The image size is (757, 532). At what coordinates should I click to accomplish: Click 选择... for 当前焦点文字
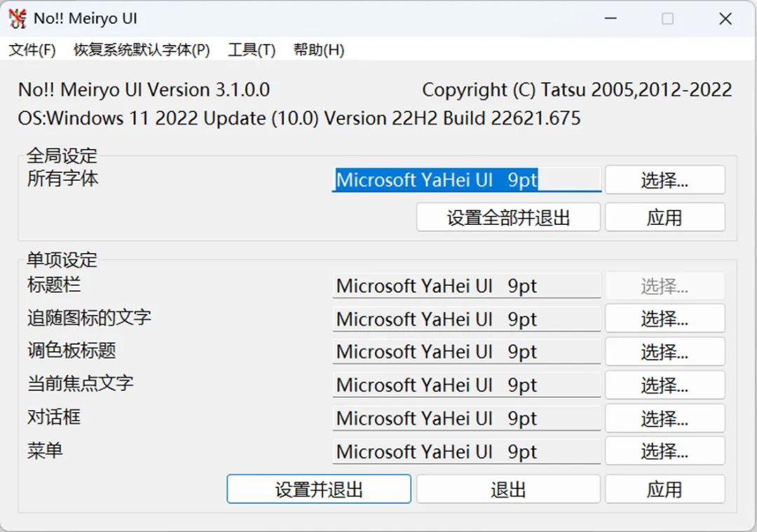pyautogui.click(x=664, y=385)
